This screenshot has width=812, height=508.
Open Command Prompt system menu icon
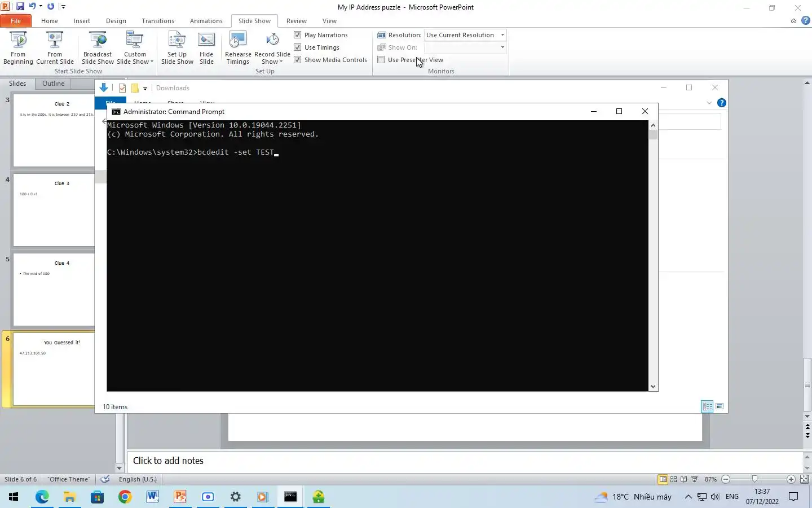coord(116,112)
